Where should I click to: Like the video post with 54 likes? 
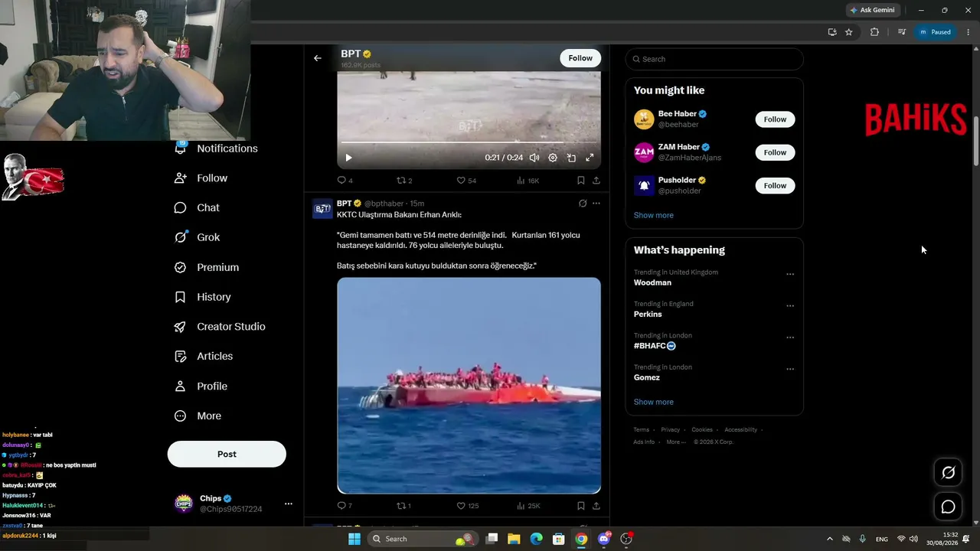point(466,181)
